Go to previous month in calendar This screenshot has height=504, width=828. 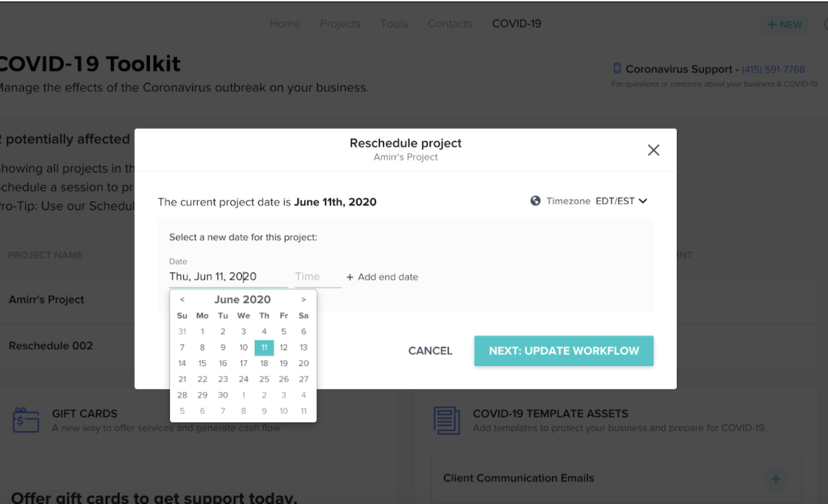[182, 300]
